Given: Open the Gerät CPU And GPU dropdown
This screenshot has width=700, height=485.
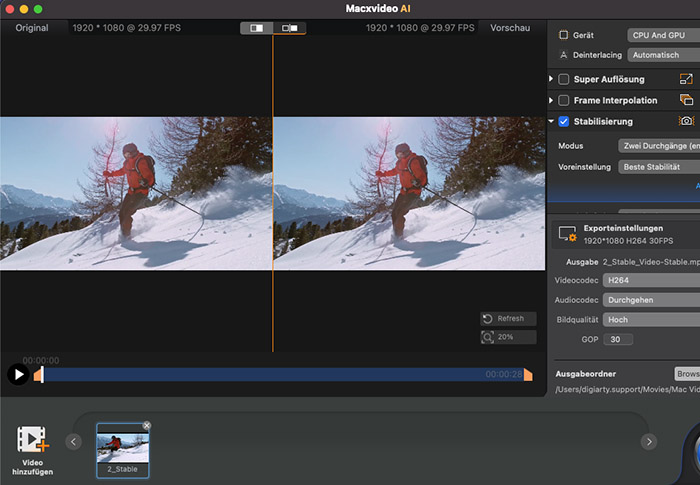Looking at the screenshot, I should [663, 35].
